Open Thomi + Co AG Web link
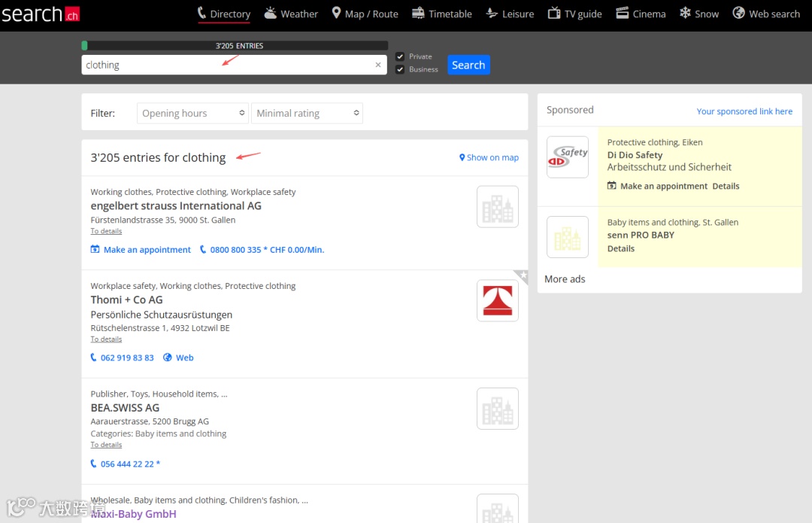This screenshot has height=523, width=812. tap(179, 357)
